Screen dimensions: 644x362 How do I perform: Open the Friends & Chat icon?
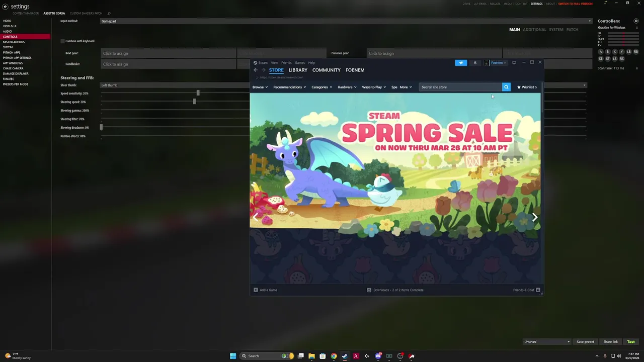coord(538,290)
